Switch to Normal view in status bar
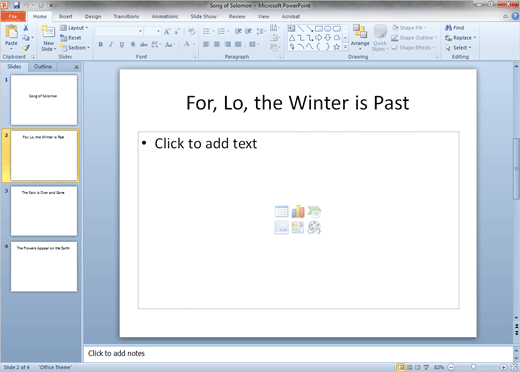The image size is (520, 372). point(401,367)
